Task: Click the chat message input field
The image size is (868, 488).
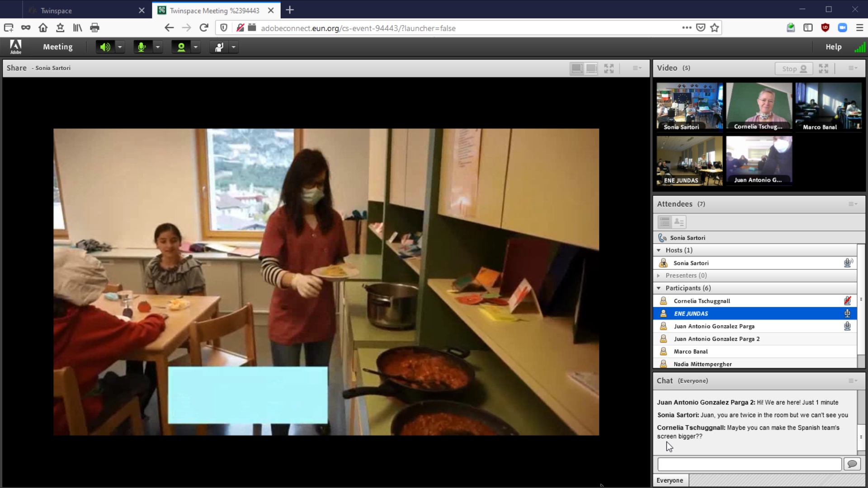Action: (749, 464)
